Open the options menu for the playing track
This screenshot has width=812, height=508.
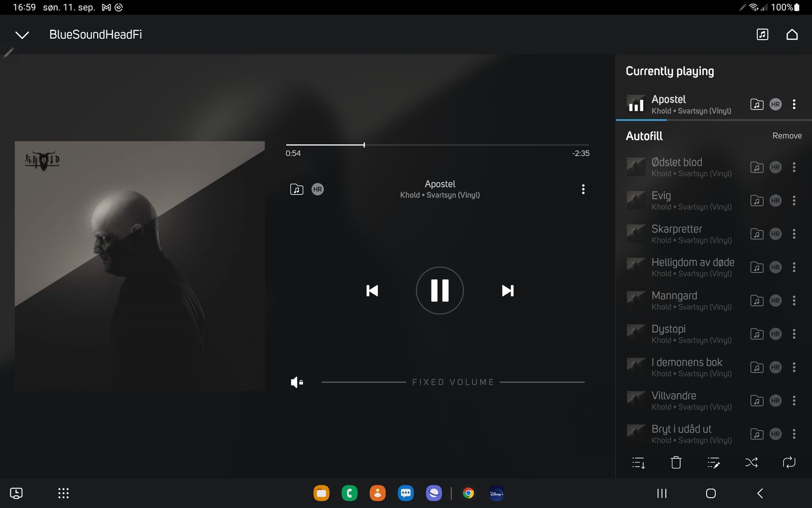click(x=583, y=189)
